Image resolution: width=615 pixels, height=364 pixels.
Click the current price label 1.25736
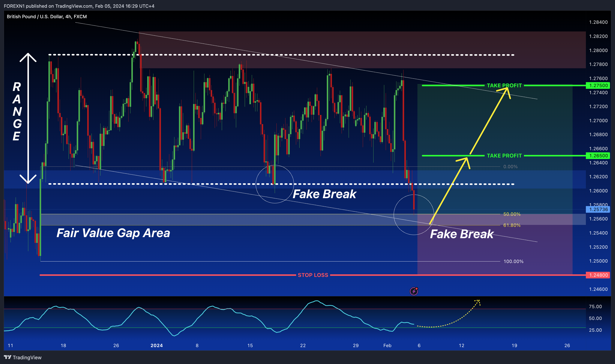598,209
